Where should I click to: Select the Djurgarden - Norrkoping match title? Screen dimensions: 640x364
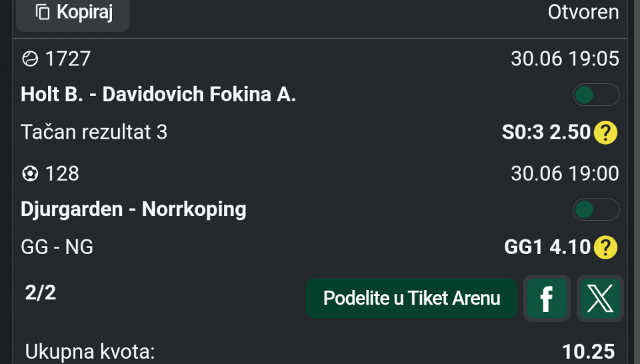coord(133,210)
